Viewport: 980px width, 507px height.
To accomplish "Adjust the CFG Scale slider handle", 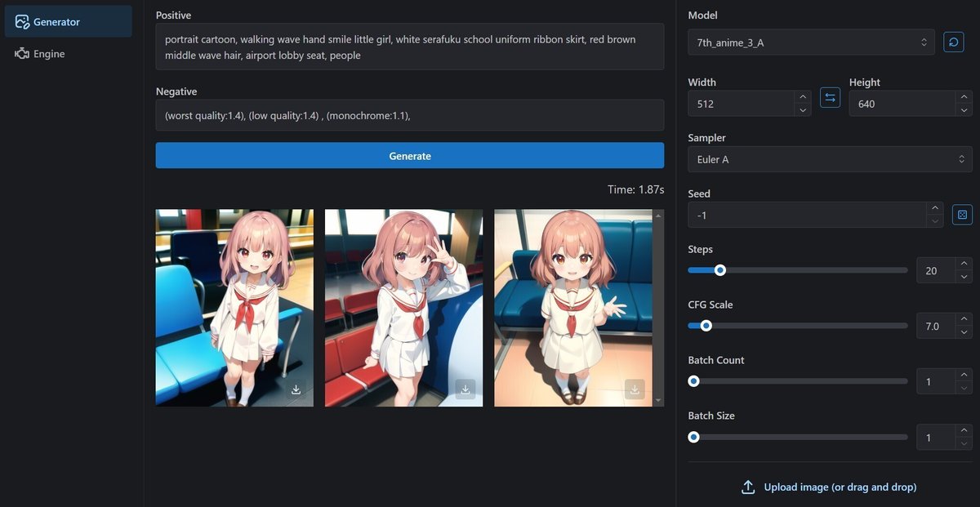I will 706,325.
